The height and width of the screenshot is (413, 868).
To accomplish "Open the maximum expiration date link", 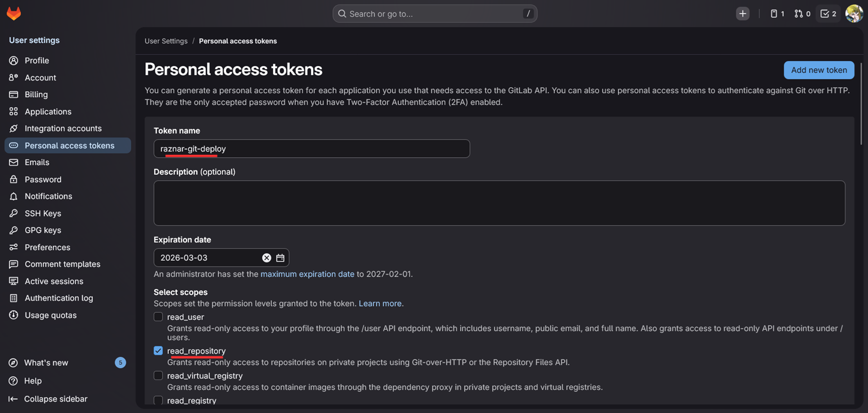I will 307,274.
